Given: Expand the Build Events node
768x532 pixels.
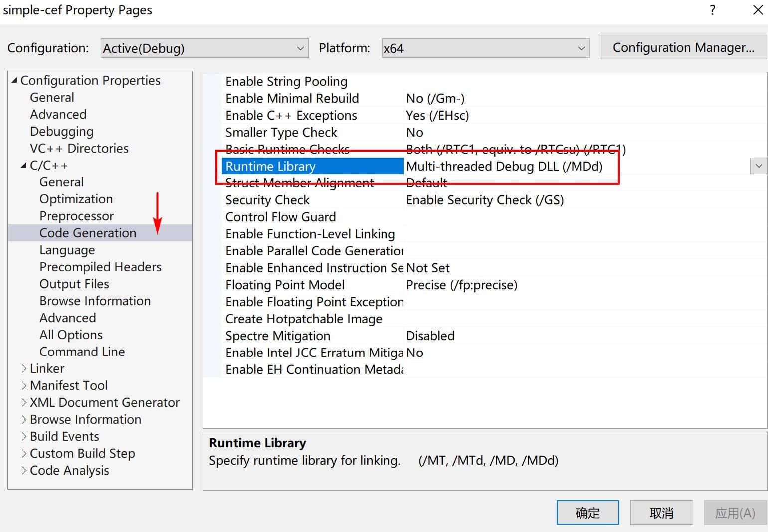Looking at the screenshot, I should [23, 437].
